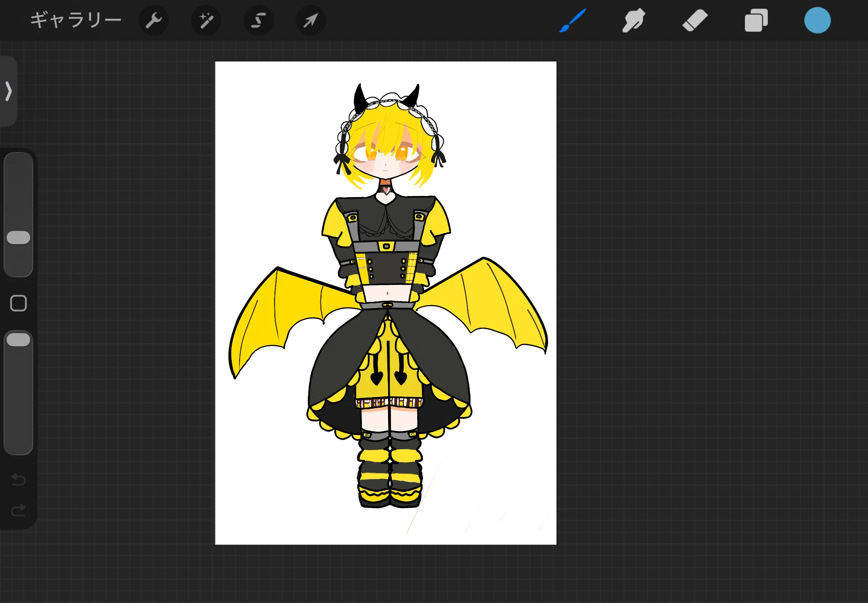Activate the Transform arrow tool
Screen dimensions: 868x603
click(x=311, y=20)
